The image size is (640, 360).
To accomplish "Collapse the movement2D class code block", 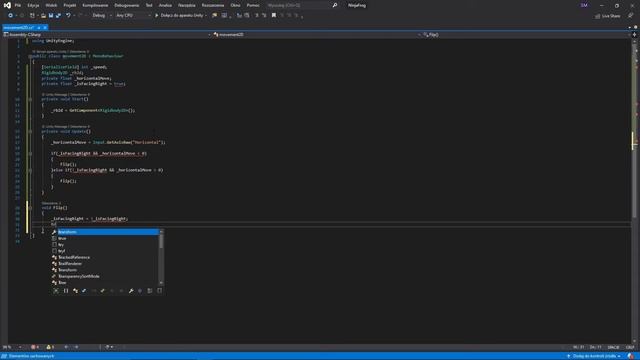I will click(30, 56).
